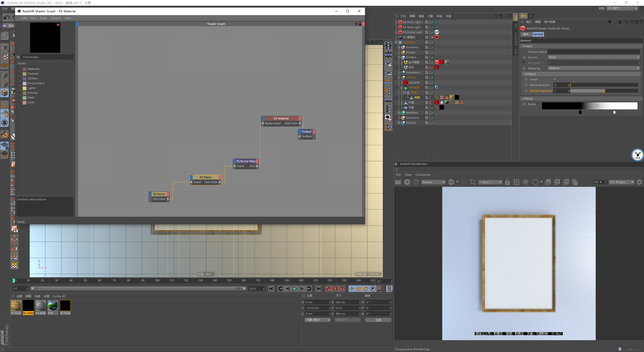The height and width of the screenshot is (352, 644).
Task: Toggle the Mapping parameter radio circle
Action: pyautogui.click(x=524, y=68)
